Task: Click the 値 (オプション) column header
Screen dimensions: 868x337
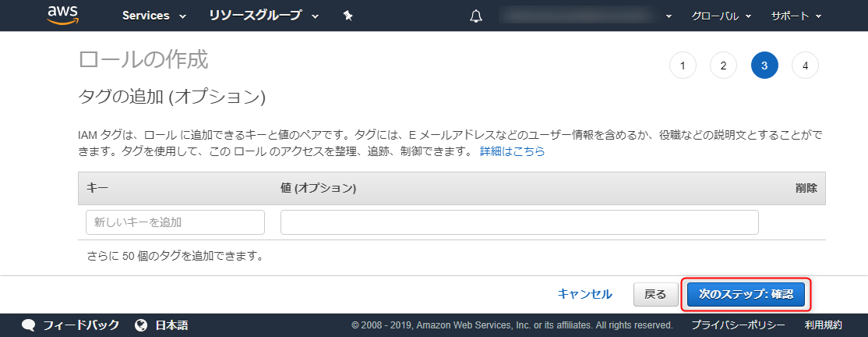Action: [319, 189]
